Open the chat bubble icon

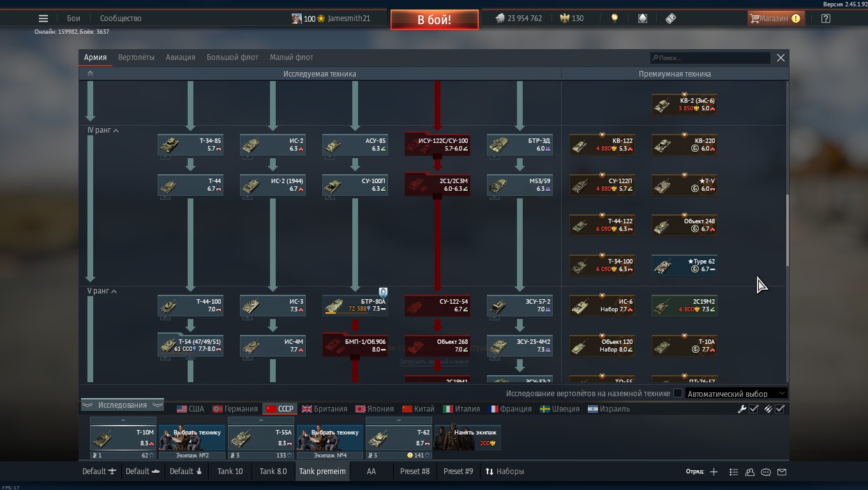coord(766,472)
